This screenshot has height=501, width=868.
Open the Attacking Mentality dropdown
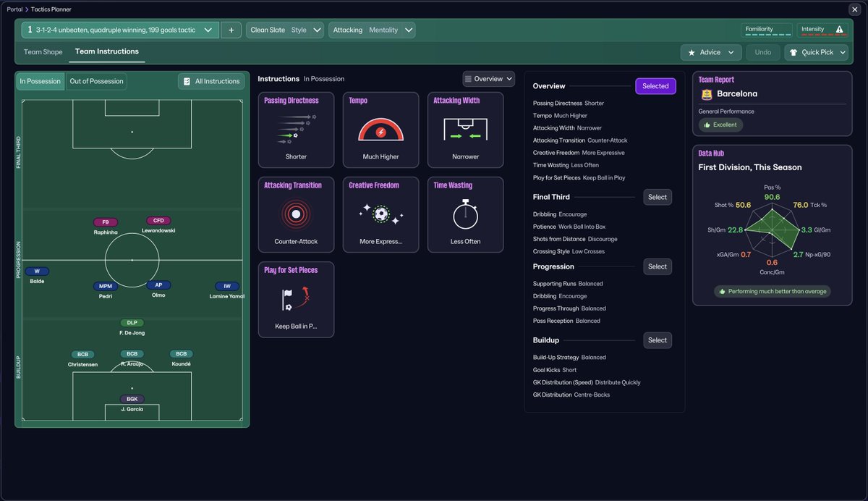pyautogui.click(x=372, y=30)
